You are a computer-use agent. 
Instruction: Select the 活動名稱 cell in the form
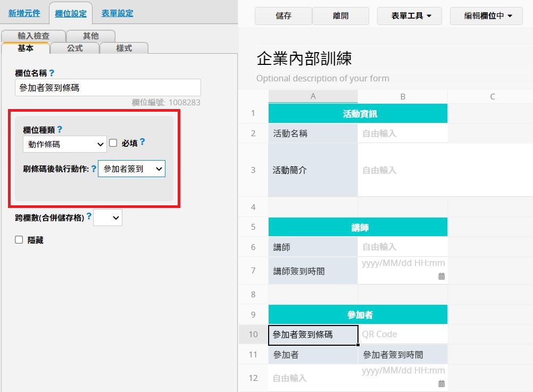click(313, 134)
